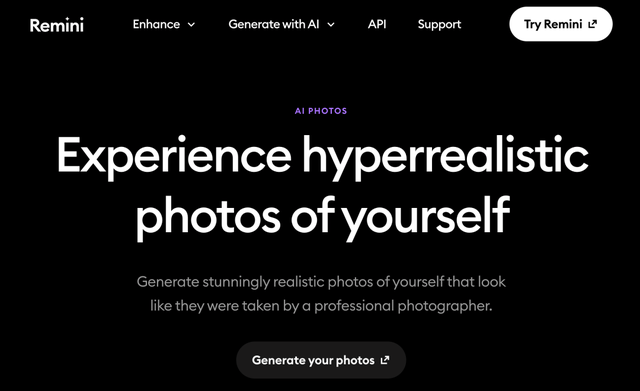The image size is (640, 391).
Task: Click the word photos in the large headline
Action: coord(208,216)
